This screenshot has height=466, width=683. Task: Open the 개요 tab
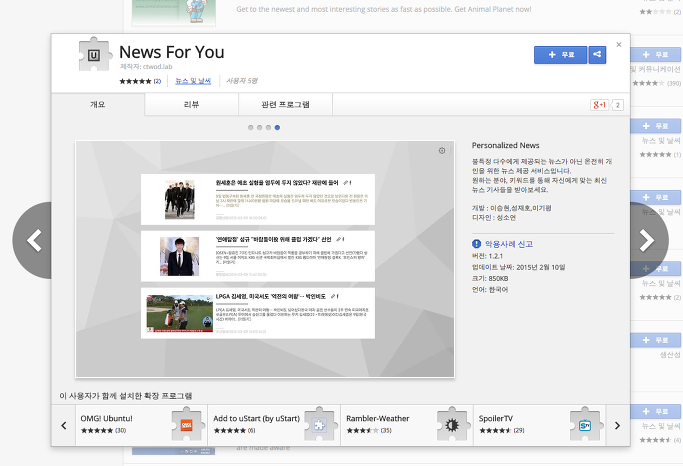(98, 105)
